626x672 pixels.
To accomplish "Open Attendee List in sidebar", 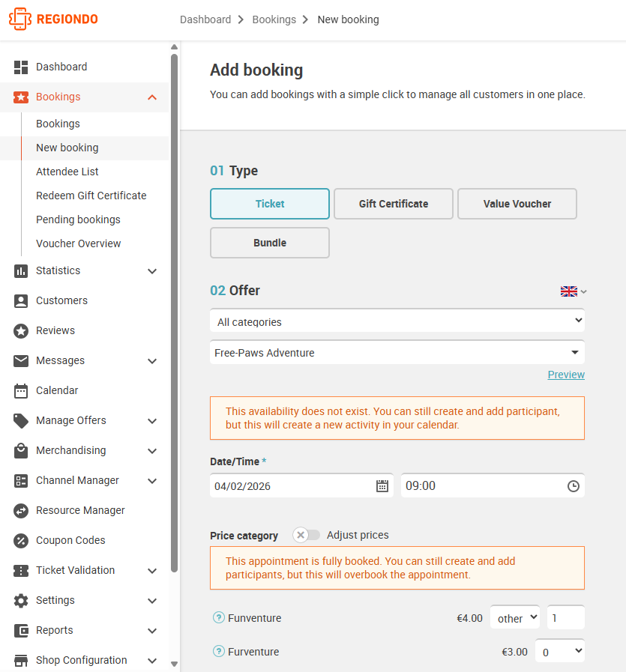I will point(67,172).
